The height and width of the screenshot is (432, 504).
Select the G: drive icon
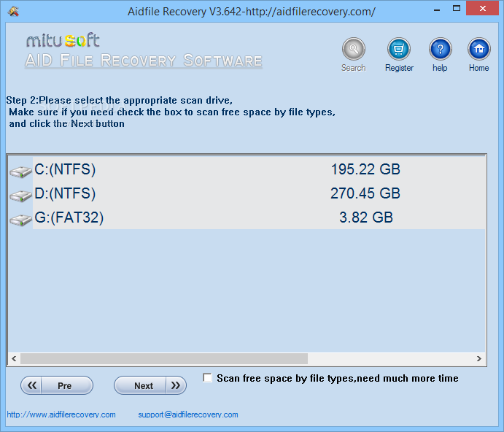[20, 220]
